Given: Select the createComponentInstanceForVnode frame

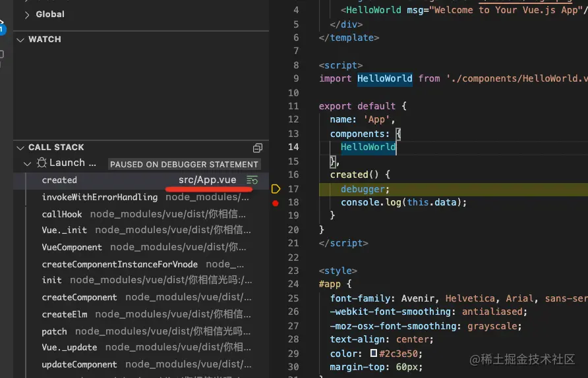Looking at the screenshot, I should 119,264.
